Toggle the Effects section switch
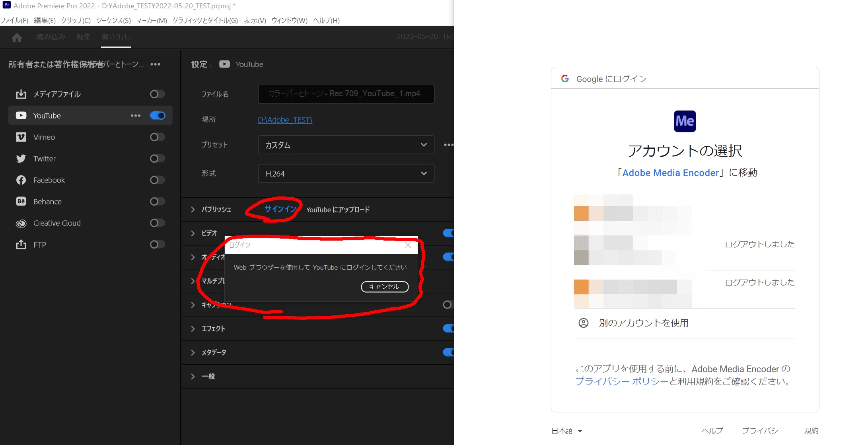 [448, 328]
